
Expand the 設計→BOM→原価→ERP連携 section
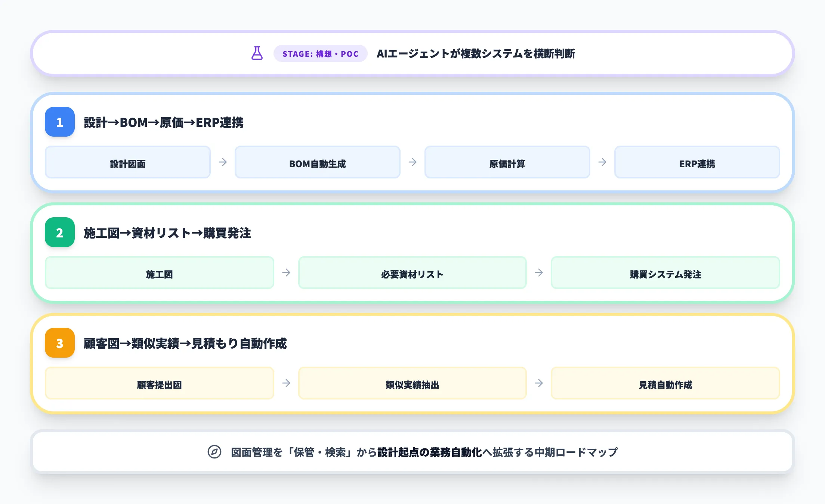[164, 122]
